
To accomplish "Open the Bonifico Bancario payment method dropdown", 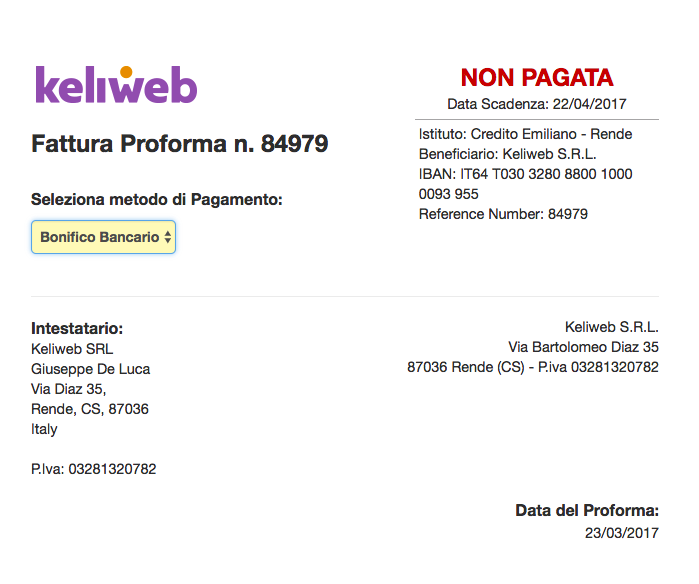I will coord(103,237).
